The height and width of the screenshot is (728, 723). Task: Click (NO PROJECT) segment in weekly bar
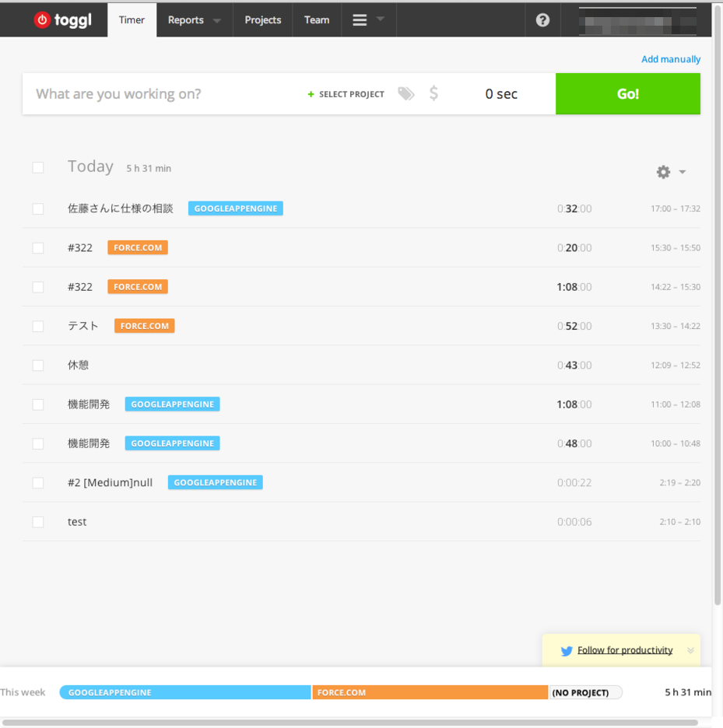586,692
